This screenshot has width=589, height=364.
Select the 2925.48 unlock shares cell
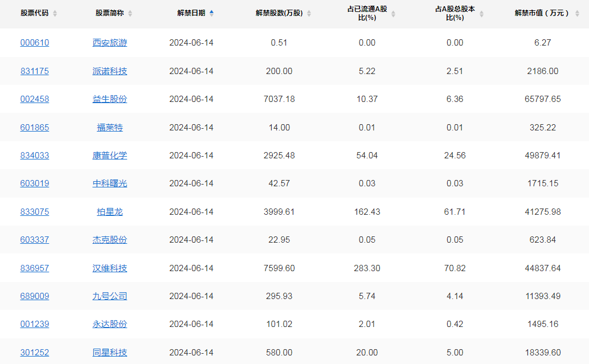coord(279,156)
